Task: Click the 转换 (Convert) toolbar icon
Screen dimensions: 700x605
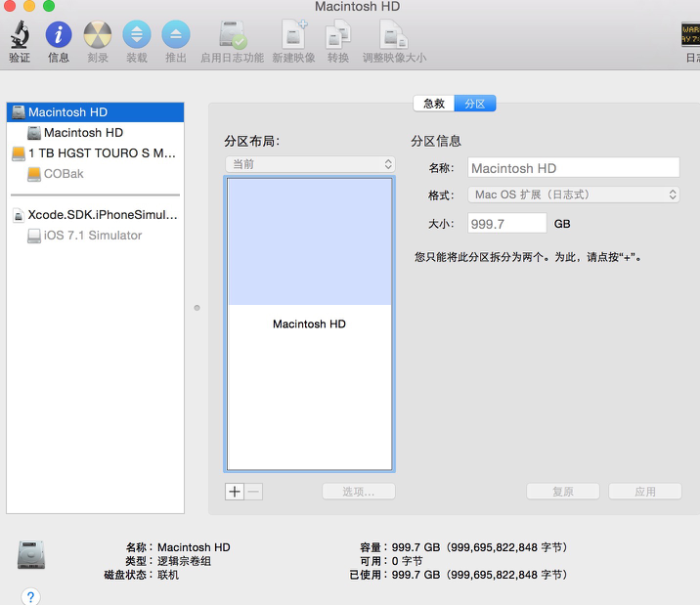Action: (338, 34)
